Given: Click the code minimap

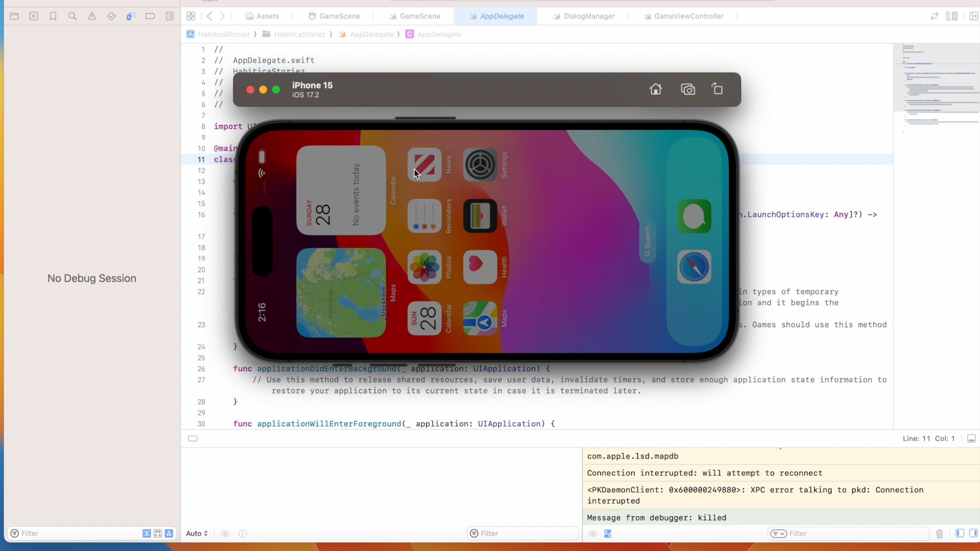Looking at the screenshot, I should pos(936,236).
